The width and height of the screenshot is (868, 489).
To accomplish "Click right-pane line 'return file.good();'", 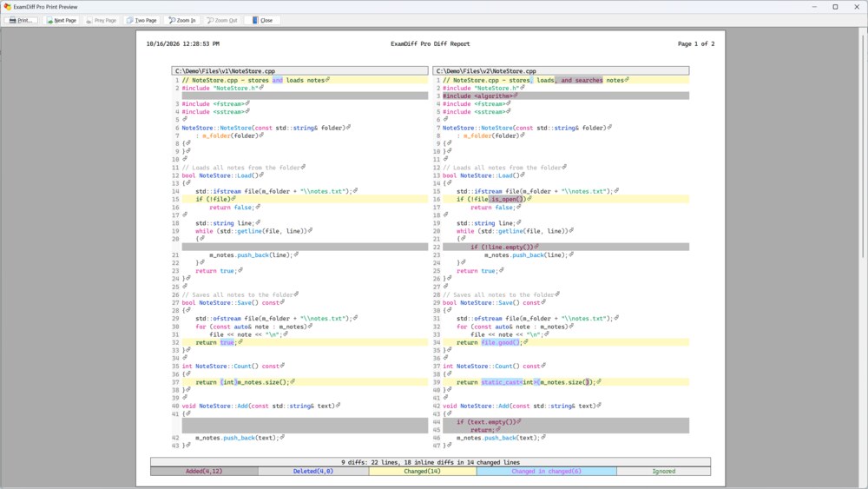I will (565, 343).
